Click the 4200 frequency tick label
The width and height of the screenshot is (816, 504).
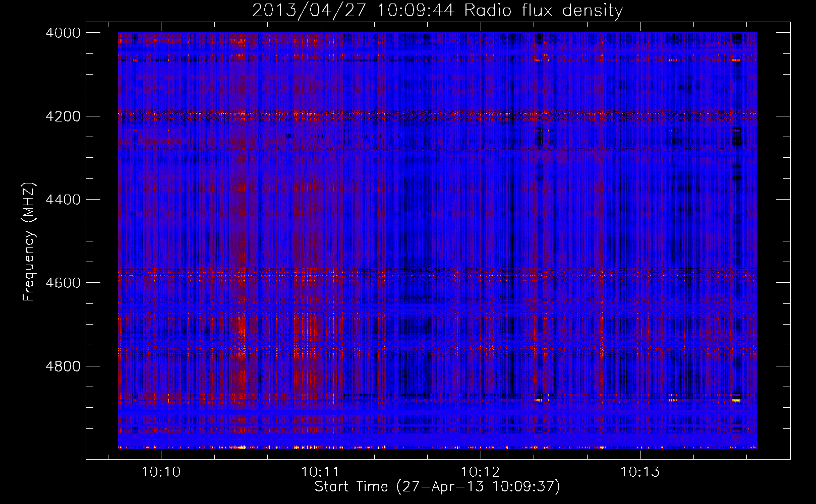coord(63,116)
